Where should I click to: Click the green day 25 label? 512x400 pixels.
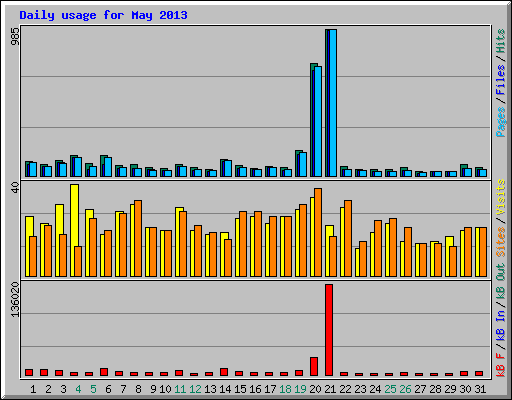(390, 389)
